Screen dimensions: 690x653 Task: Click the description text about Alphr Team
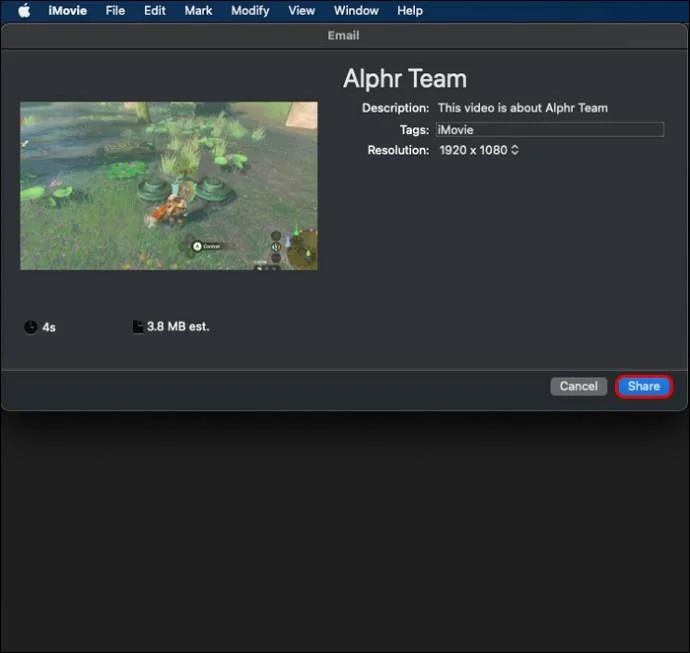coord(522,108)
